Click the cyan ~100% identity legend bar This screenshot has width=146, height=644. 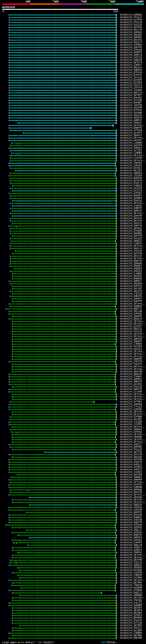coord(130,4)
